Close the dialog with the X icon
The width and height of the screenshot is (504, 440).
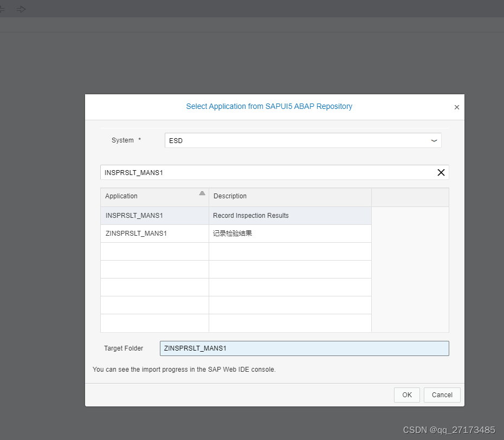coord(457,107)
